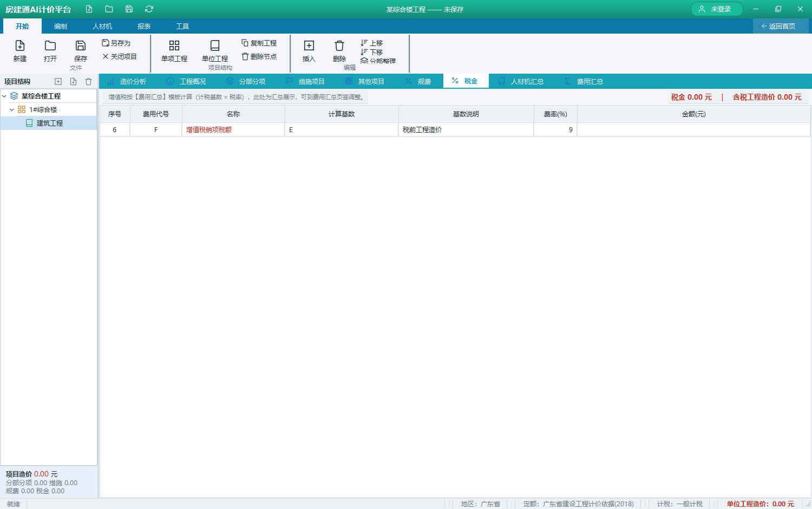Click the 插入 insert icon

[x=309, y=51]
